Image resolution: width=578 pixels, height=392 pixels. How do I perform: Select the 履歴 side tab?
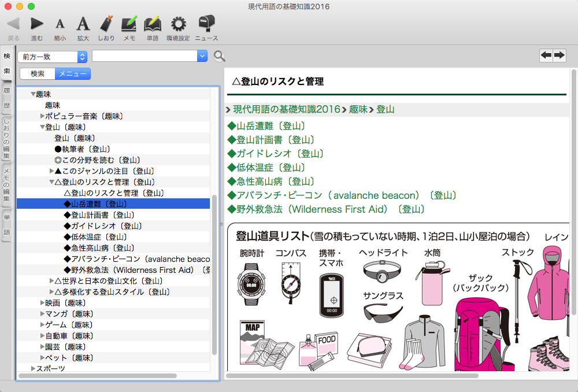(7, 98)
